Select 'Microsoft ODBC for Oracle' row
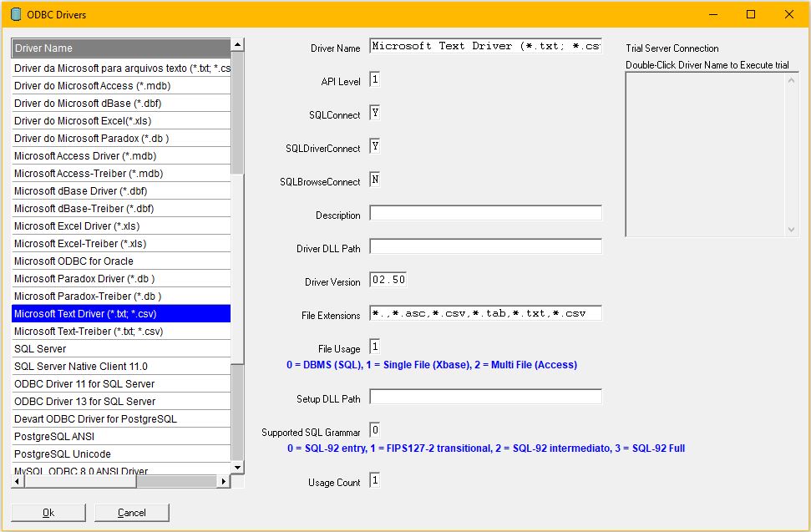Viewport: 811px width, 532px height. [x=121, y=261]
